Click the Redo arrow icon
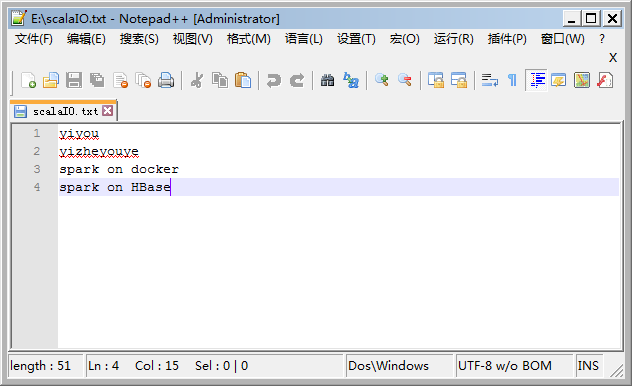632x386 pixels. tap(297, 80)
